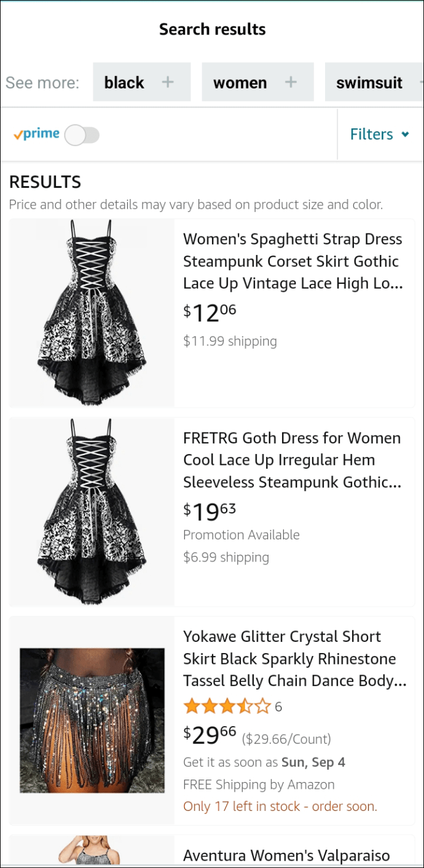The height and width of the screenshot is (868, 424).
Task: Toggle the Prime filter switch
Action: [x=82, y=135]
